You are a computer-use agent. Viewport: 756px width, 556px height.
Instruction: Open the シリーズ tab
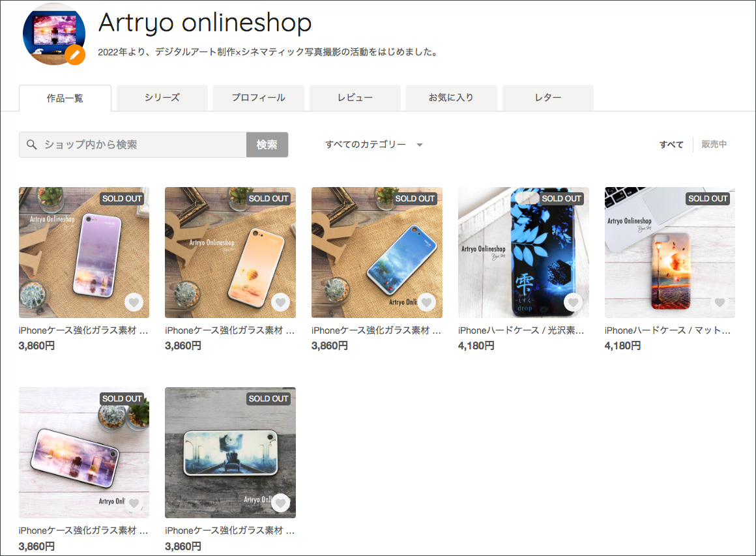(x=162, y=98)
